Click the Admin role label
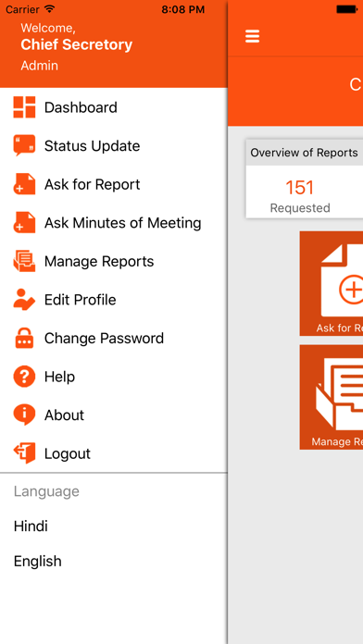The image size is (363, 644). (40, 66)
